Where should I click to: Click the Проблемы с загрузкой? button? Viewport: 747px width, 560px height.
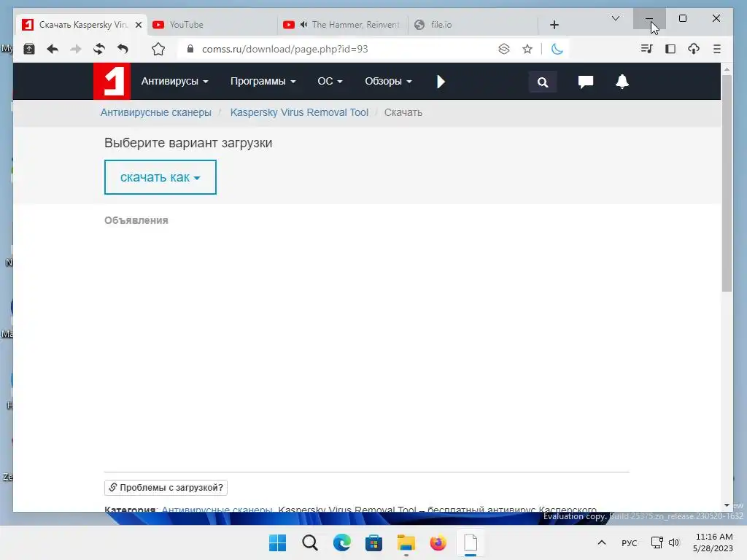pos(166,488)
